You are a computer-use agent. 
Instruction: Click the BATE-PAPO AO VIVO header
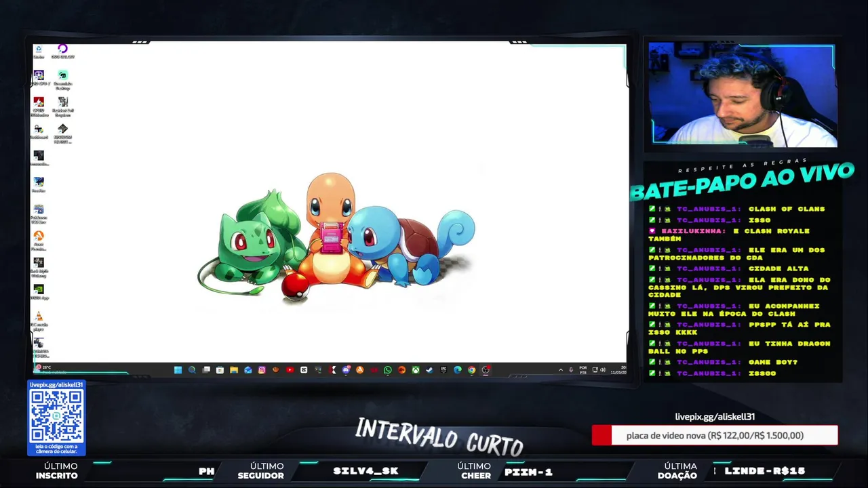742,182
